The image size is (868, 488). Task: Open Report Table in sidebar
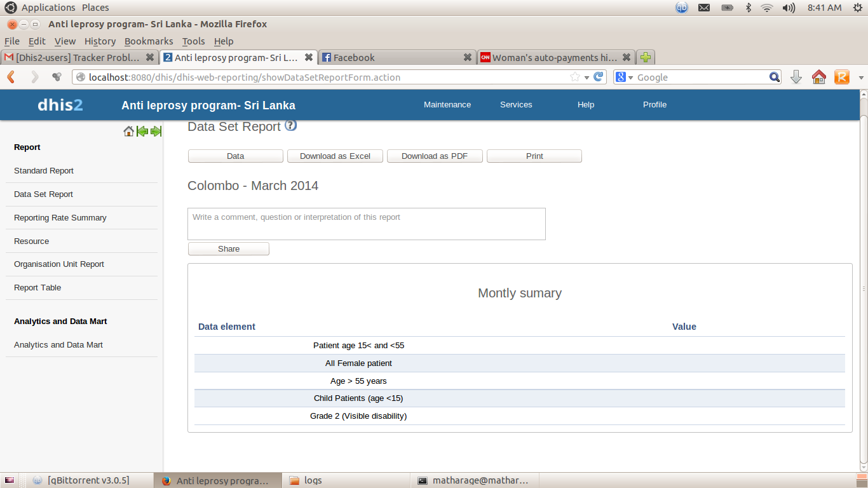37,288
